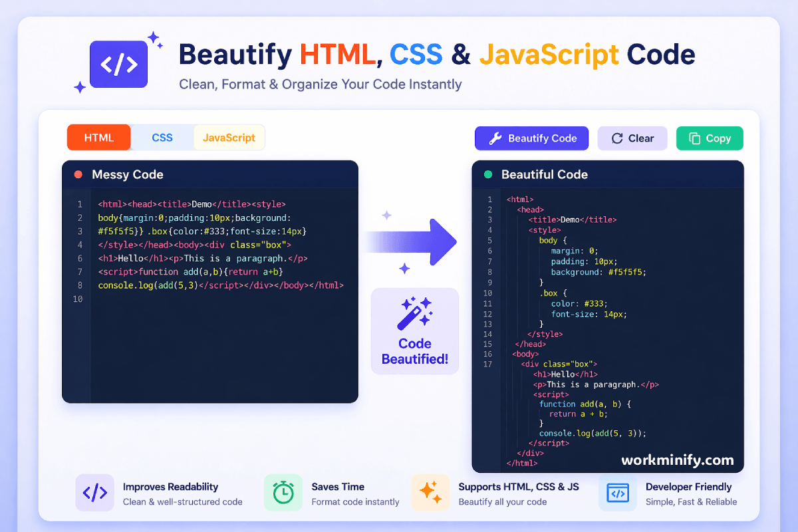Click the Copy button

click(710, 138)
